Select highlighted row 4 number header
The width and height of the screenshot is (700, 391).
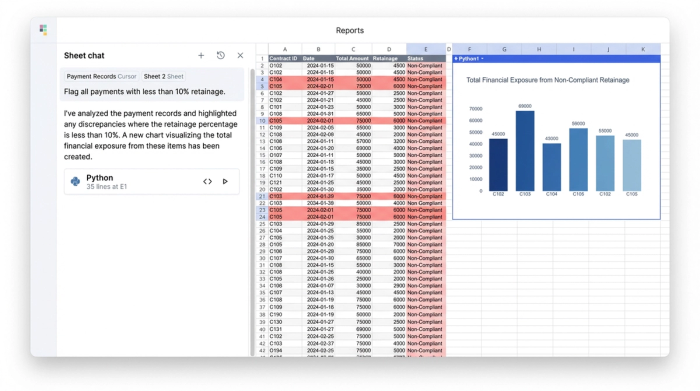click(262, 79)
